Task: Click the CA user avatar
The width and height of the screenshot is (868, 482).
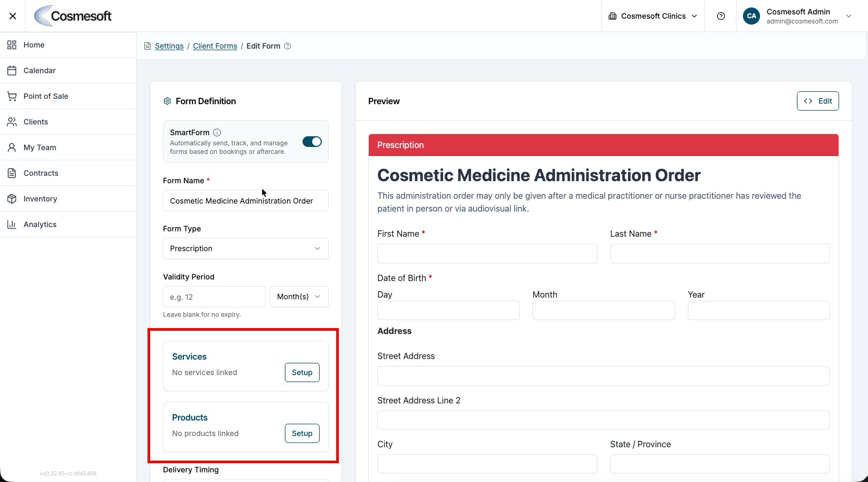Action: [751, 16]
